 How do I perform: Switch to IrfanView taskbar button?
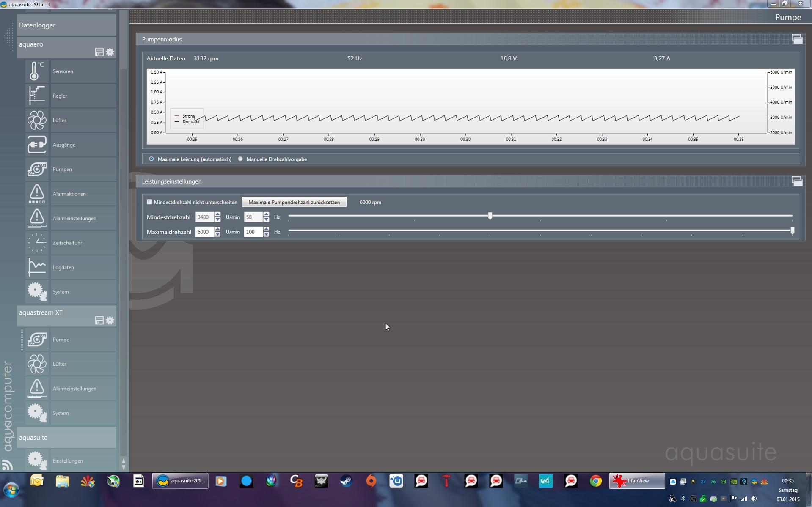pos(637,481)
